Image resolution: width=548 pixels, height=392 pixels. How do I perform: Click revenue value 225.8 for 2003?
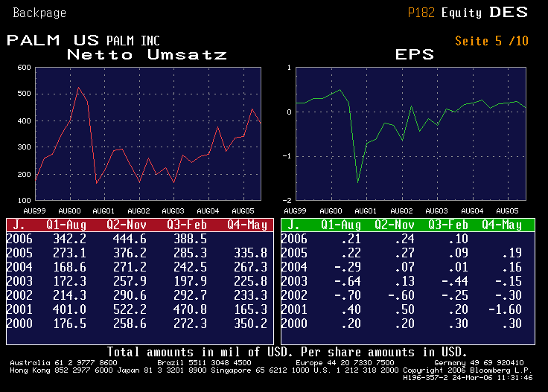pyautogui.click(x=251, y=281)
